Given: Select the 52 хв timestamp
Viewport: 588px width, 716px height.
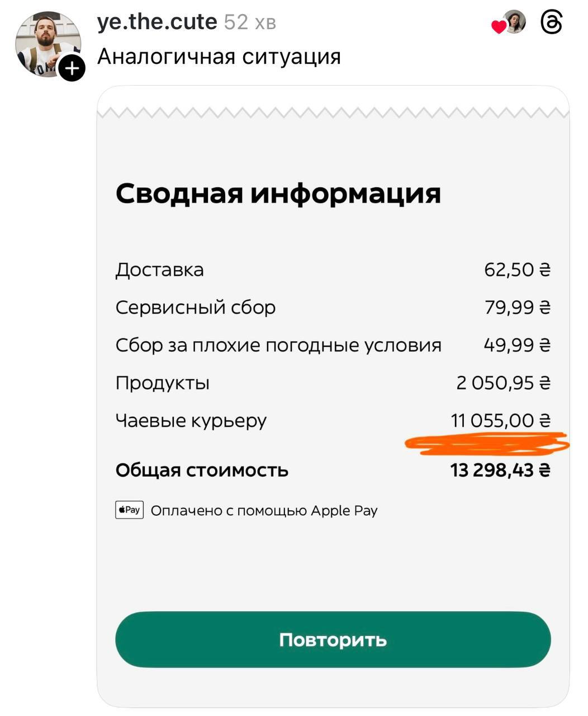Looking at the screenshot, I should [x=250, y=22].
